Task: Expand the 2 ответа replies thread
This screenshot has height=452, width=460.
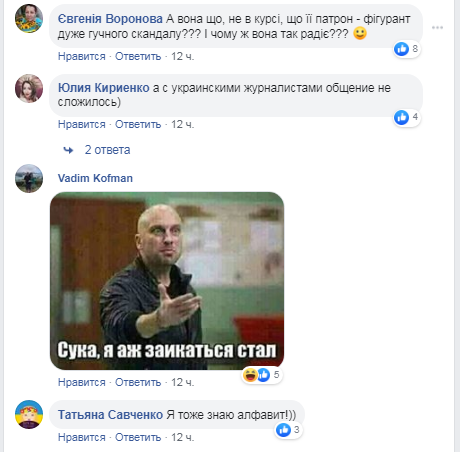Action: point(107,150)
